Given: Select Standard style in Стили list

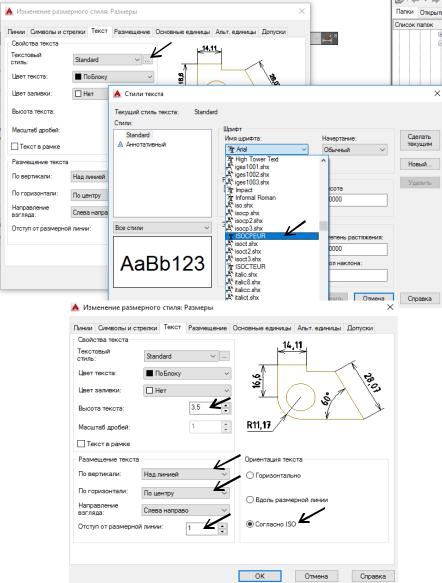Looking at the screenshot, I should coord(138,135).
